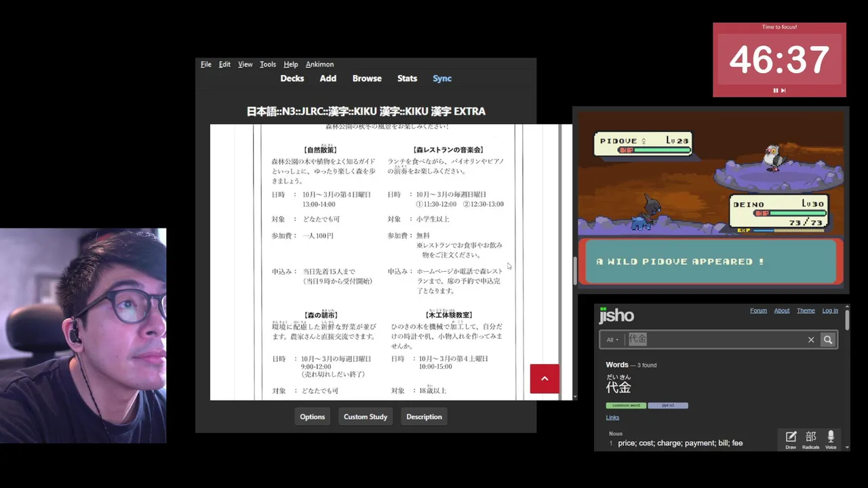This screenshot has width=868, height=488.
Task: Click the 46:37 focus timer display
Action: [779, 60]
